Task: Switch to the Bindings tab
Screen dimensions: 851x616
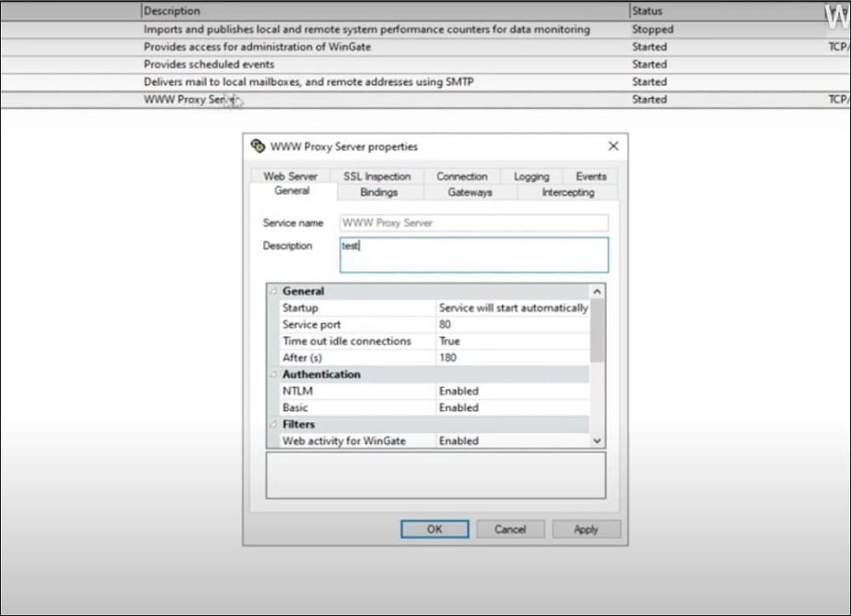Action: [379, 192]
